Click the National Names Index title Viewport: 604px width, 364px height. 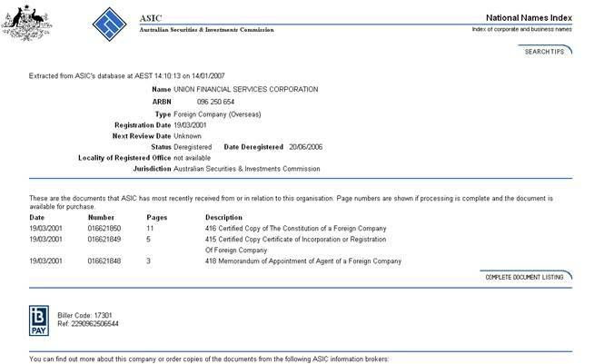click(x=529, y=17)
